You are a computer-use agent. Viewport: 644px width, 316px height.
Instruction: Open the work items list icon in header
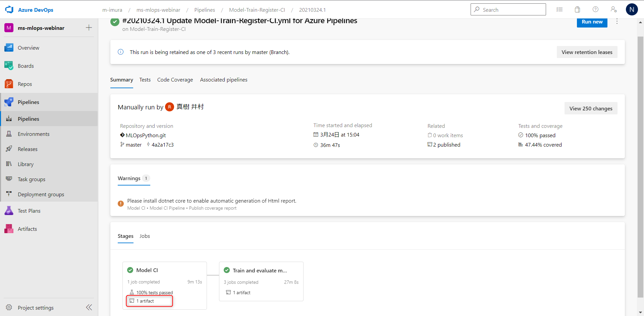pos(559,9)
